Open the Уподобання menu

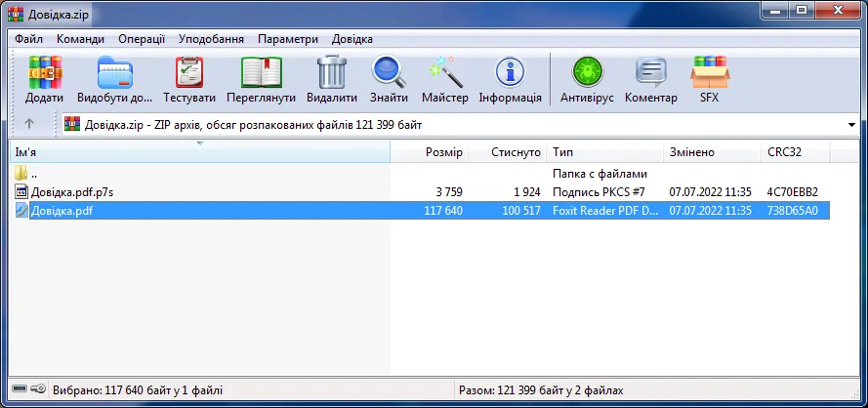click(x=211, y=39)
